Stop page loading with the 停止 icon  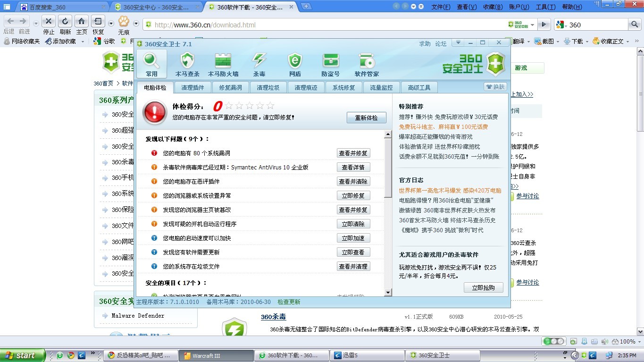click(49, 21)
